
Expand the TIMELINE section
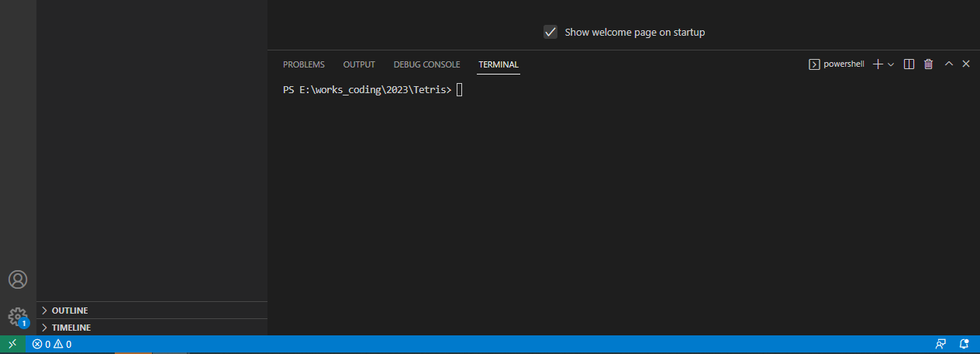pyautogui.click(x=152, y=328)
